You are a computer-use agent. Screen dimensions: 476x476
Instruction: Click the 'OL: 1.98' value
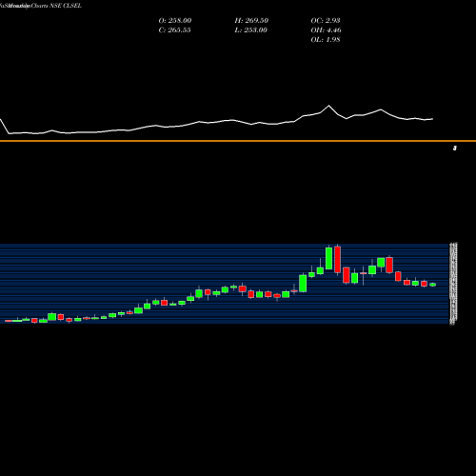[326, 40]
